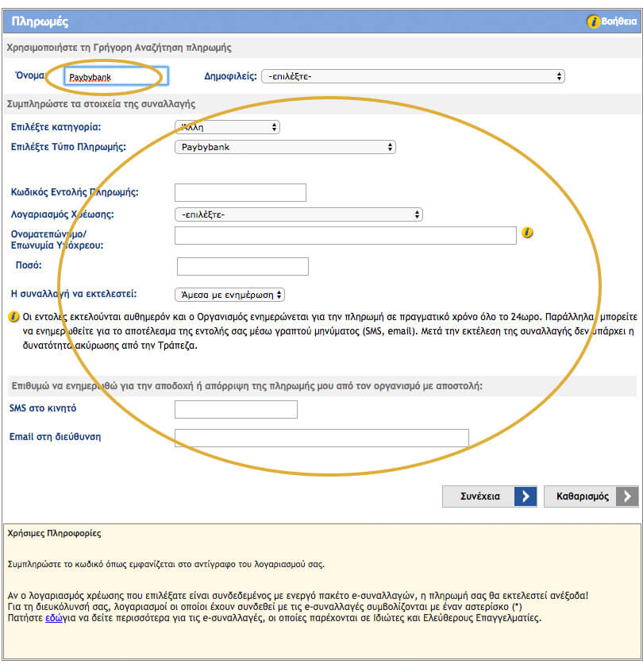Focus the Email στη διεύθυνση field
Viewport: 643px width, 672px height.
pyautogui.click(x=321, y=438)
